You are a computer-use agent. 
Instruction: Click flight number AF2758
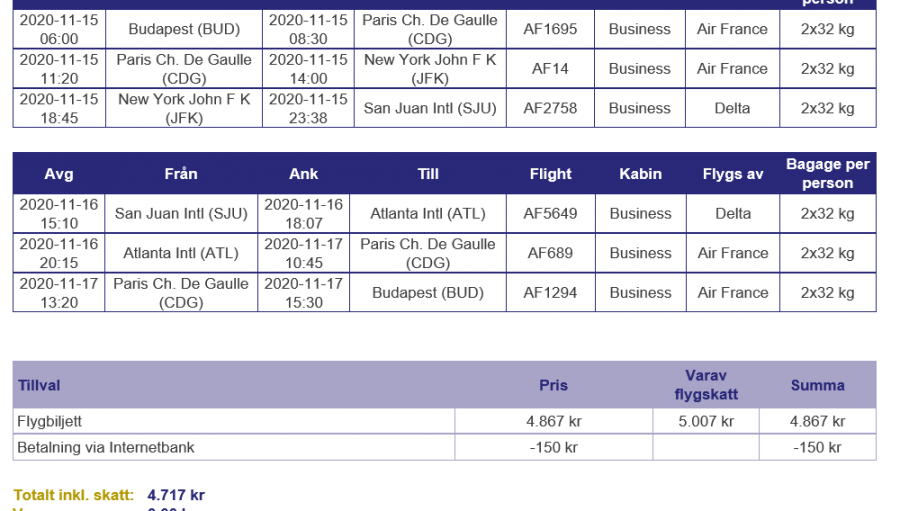pos(550,108)
